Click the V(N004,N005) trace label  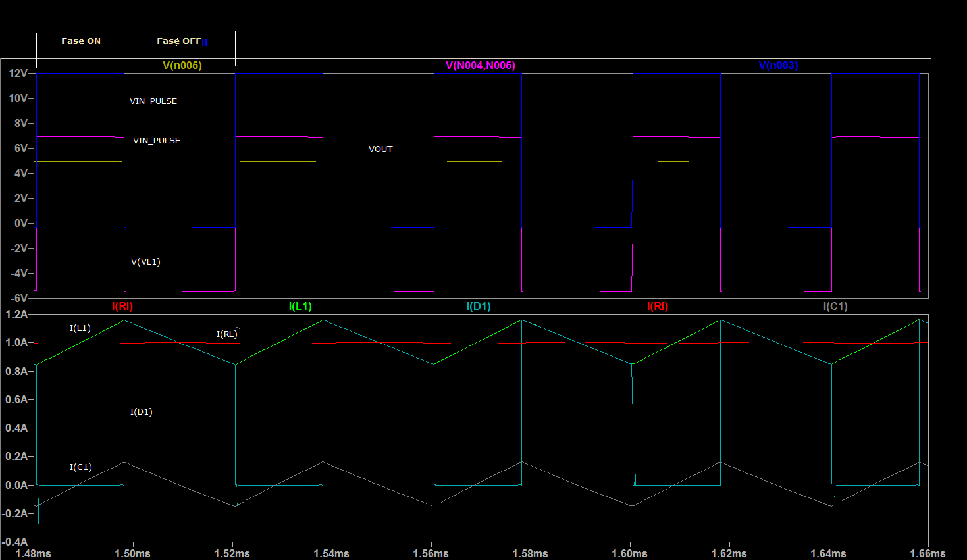point(481,65)
